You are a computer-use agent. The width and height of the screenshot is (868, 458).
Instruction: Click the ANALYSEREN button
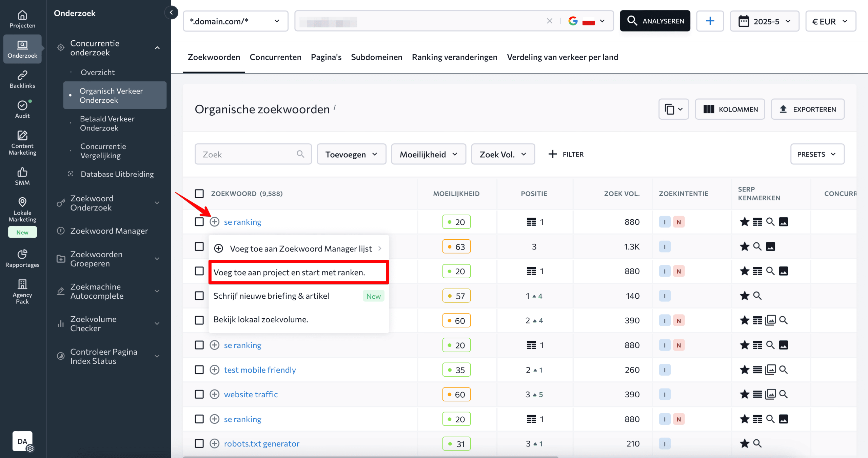coord(655,21)
